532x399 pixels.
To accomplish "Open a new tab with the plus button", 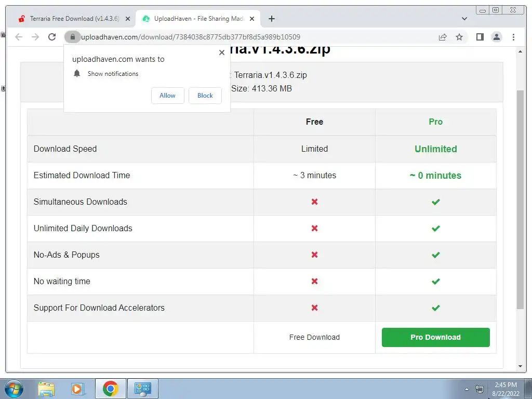I will pos(271,19).
